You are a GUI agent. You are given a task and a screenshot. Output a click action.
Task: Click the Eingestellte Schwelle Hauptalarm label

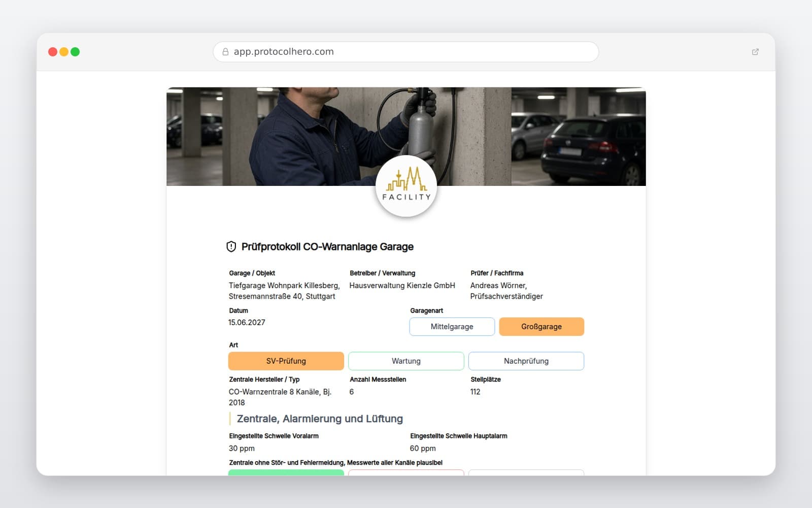(x=459, y=436)
